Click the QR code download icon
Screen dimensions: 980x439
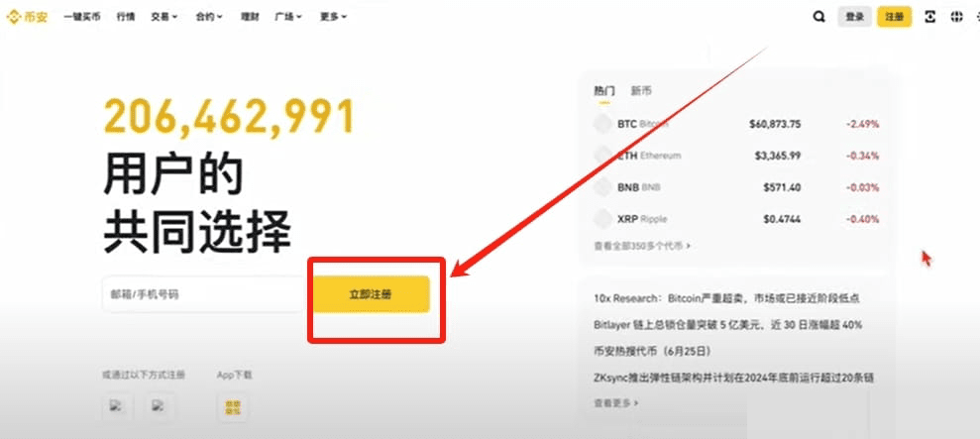(x=930, y=17)
